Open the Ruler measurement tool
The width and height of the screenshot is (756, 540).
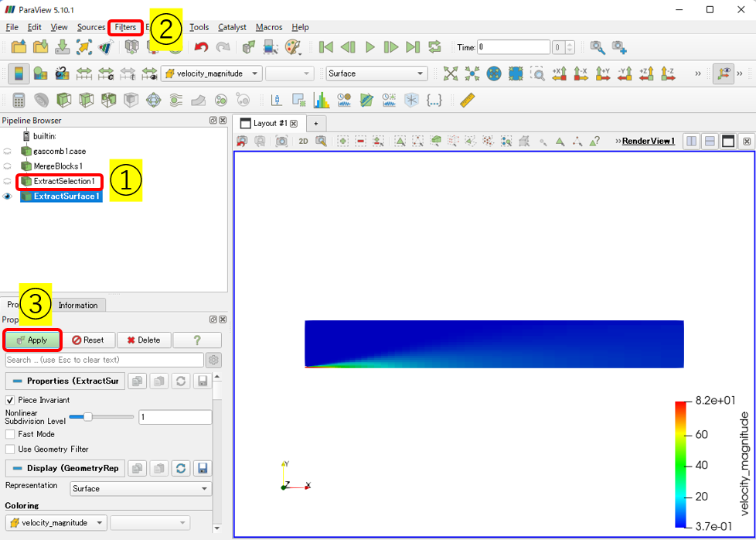(466, 101)
